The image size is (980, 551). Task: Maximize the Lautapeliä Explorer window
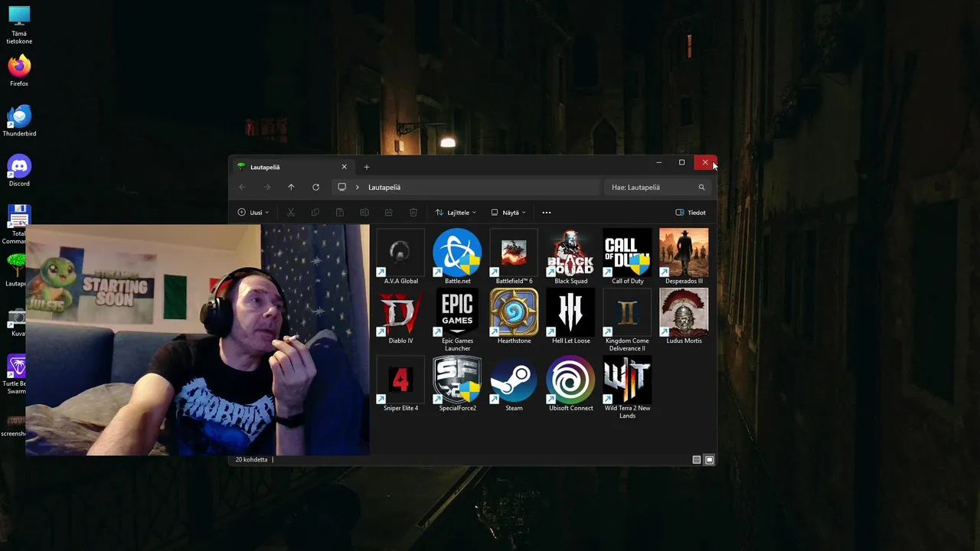point(681,162)
